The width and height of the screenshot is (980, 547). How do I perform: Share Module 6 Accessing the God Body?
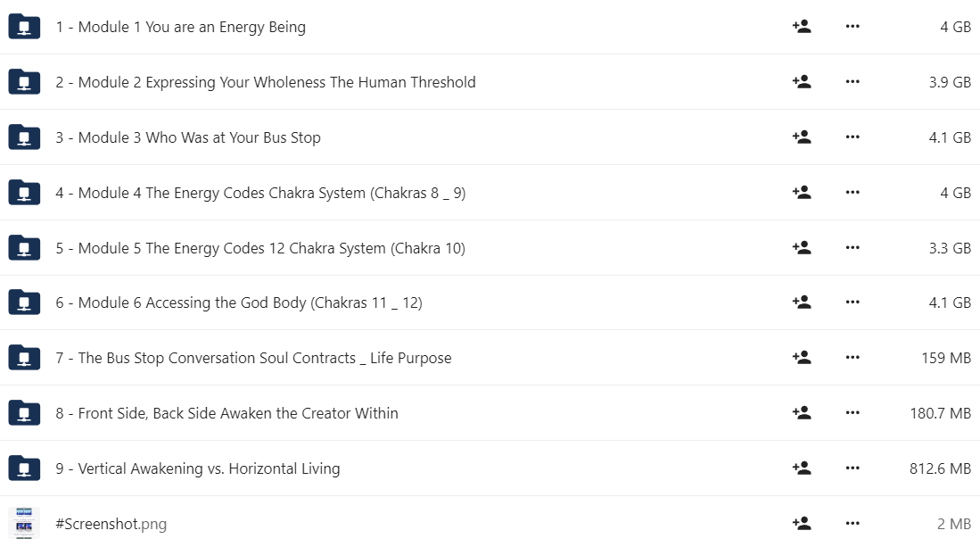point(802,302)
